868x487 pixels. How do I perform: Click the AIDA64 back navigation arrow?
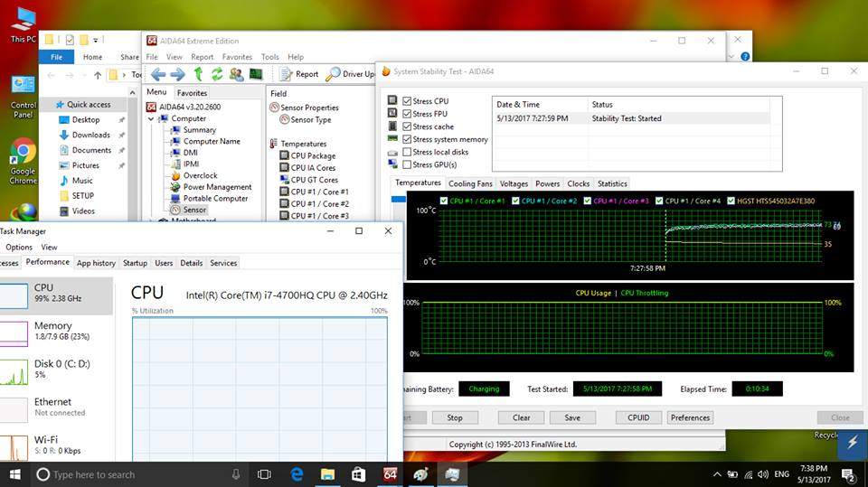tap(158, 74)
